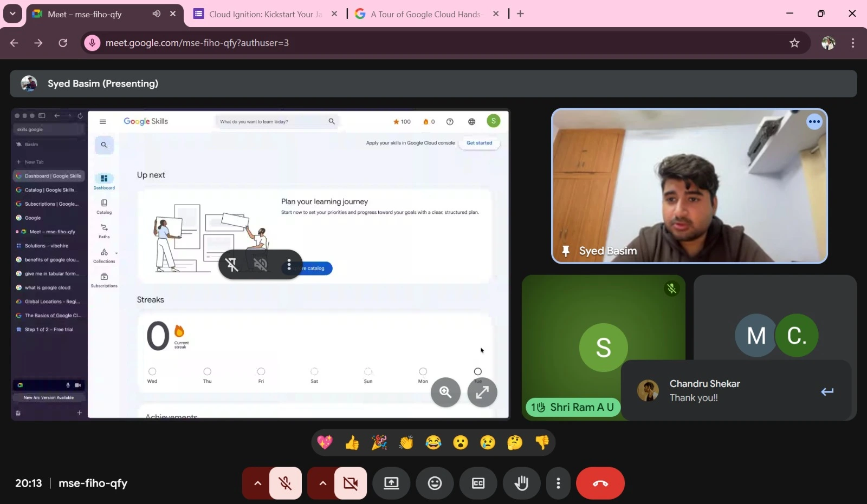Send the thumbs down reaction

click(542, 443)
